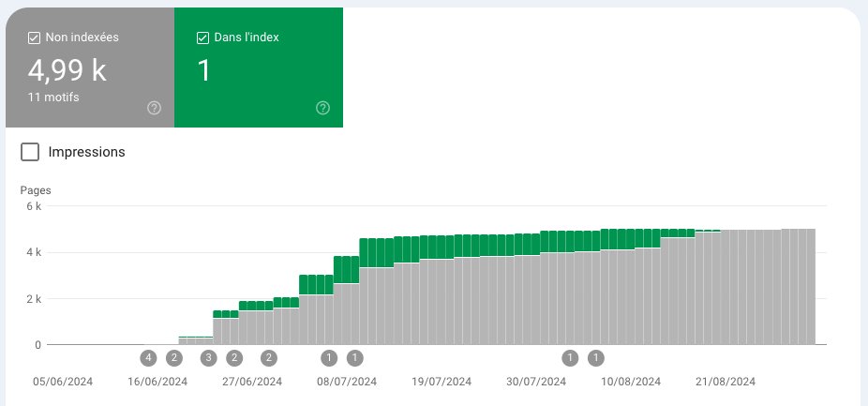Click the Dans l'index label text

click(x=247, y=38)
